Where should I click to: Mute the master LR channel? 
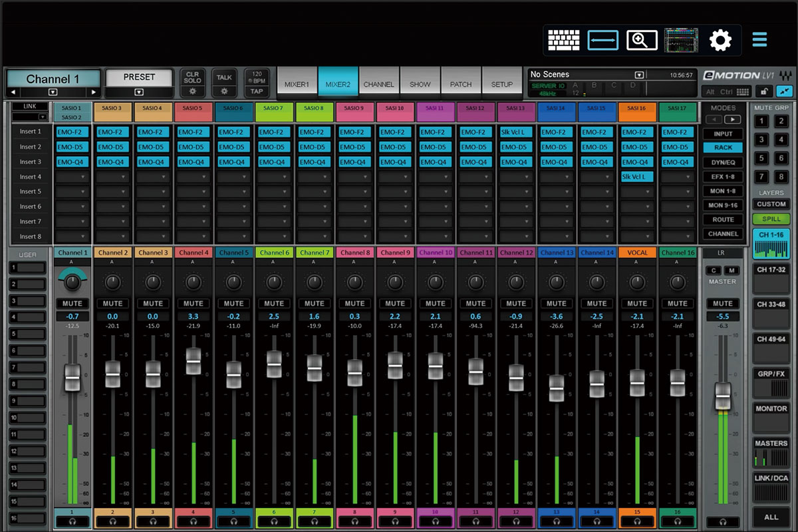(723, 303)
